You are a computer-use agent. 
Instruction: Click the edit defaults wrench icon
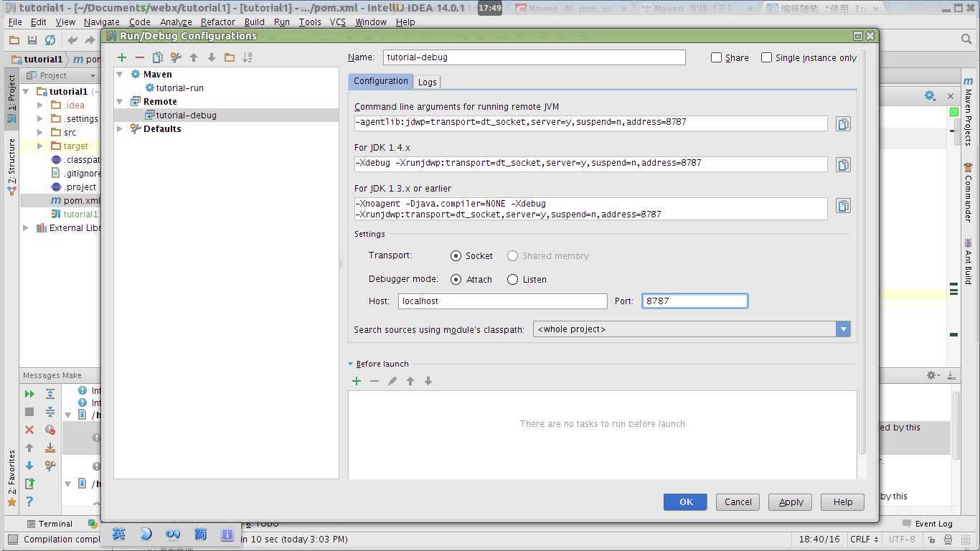176,57
